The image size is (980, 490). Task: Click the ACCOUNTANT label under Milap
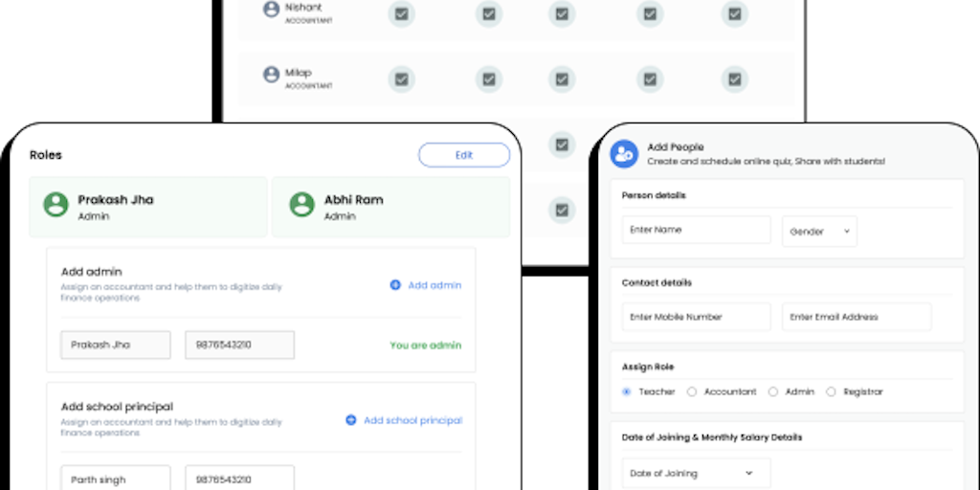(x=309, y=86)
